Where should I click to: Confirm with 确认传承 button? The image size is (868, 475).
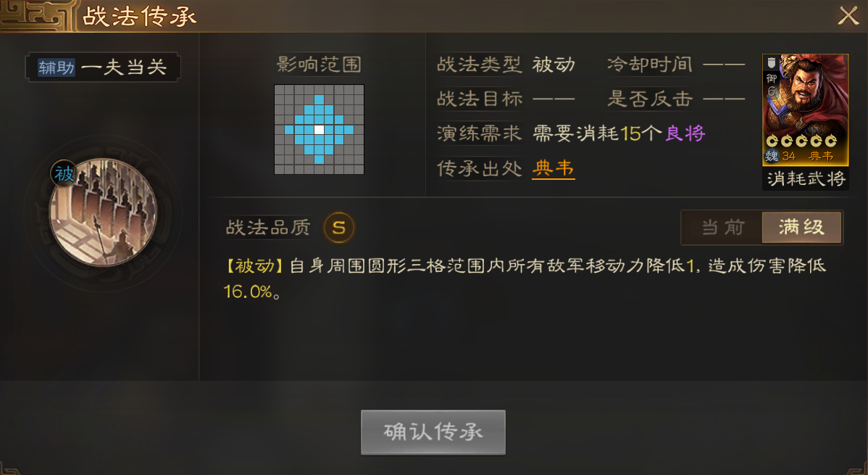tap(433, 432)
